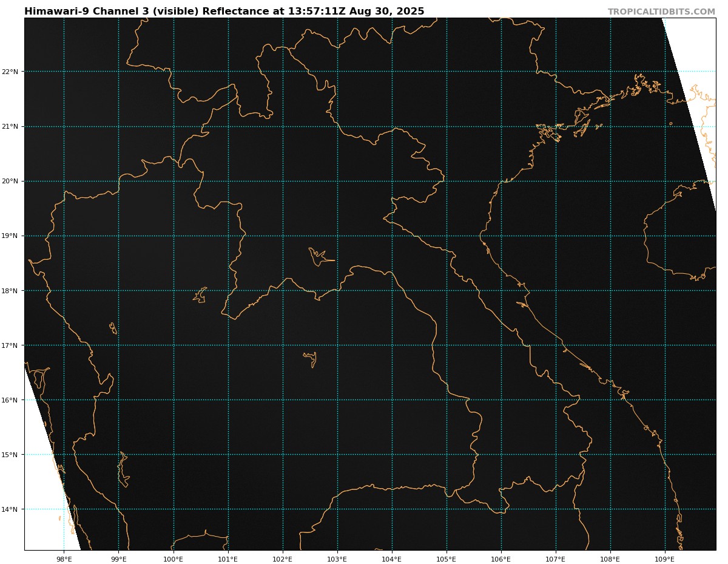The width and height of the screenshot is (728, 564).
Task: Click the 21°N latitude label
Action: click(10, 126)
